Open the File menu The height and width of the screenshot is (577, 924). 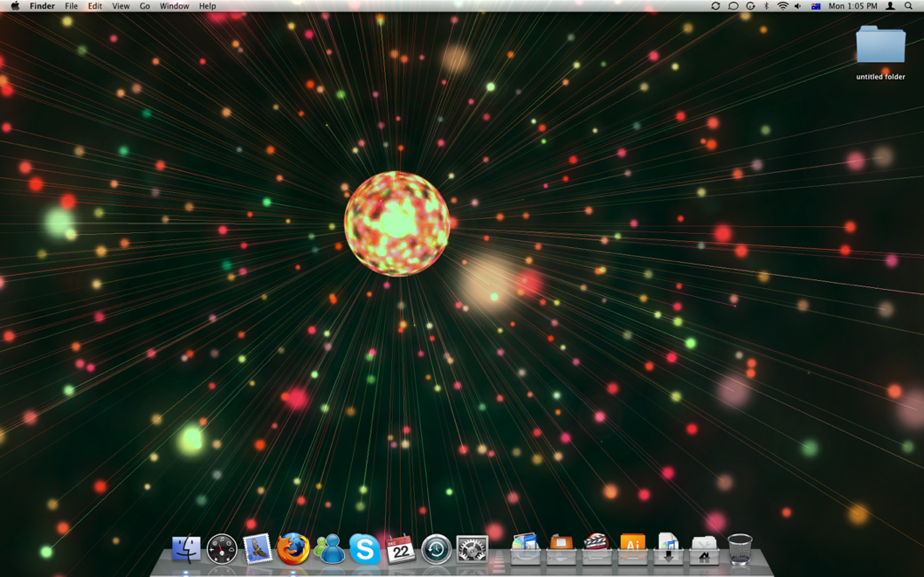(72, 6)
